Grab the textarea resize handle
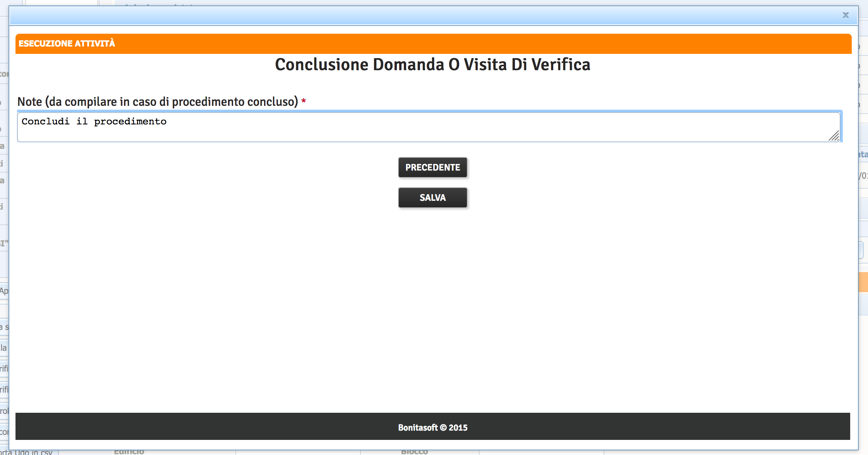This screenshot has width=868, height=455. 834,136
